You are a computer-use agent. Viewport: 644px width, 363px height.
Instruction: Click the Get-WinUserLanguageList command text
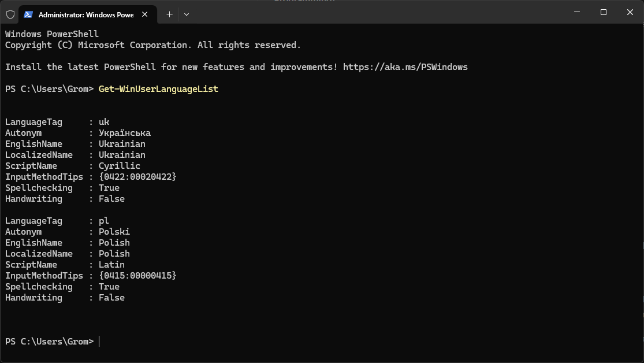tap(158, 89)
